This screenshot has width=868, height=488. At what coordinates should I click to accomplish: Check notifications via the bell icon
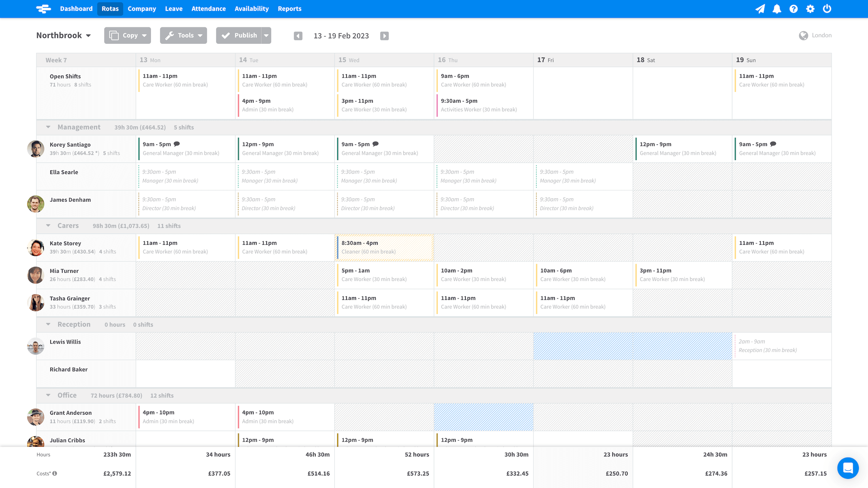point(777,9)
